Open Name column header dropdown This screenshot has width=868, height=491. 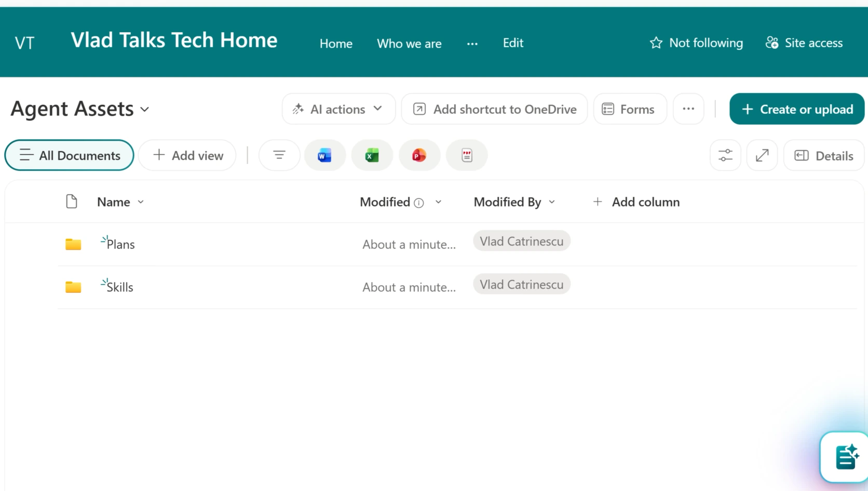click(120, 202)
